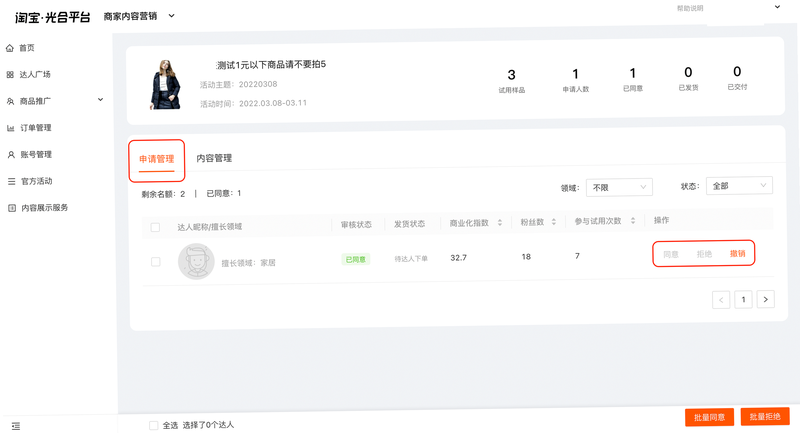The height and width of the screenshot is (433, 800).
Task: Click the 批量拒绝 button
Action: [x=765, y=417]
